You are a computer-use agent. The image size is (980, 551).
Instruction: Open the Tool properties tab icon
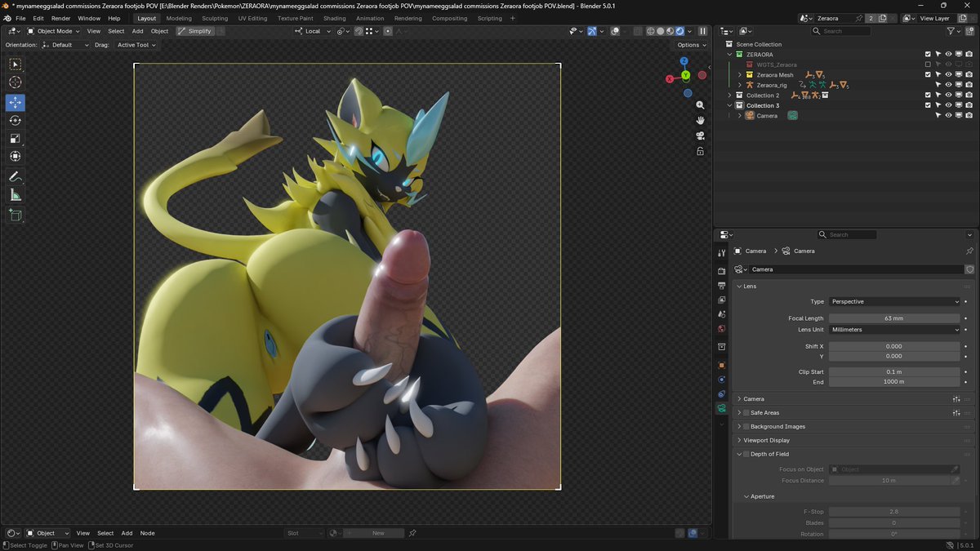(x=722, y=253)
